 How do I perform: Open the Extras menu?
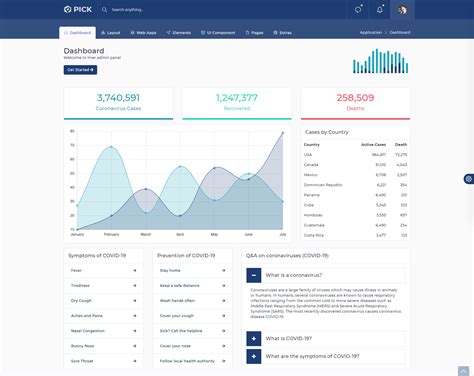tap(282, 33)
